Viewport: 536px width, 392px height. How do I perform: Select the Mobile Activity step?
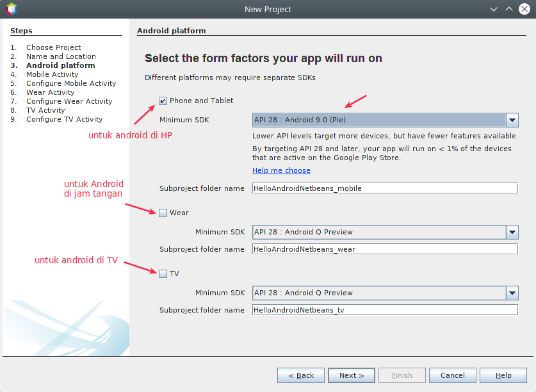53,74
